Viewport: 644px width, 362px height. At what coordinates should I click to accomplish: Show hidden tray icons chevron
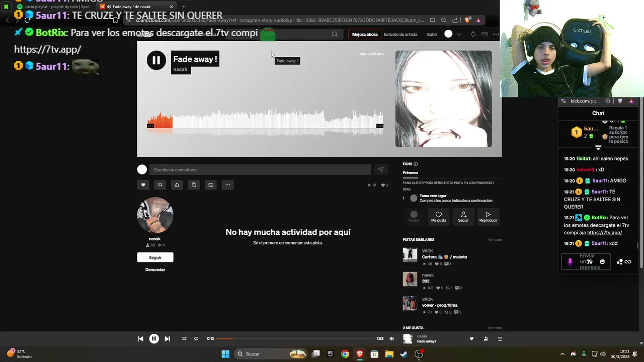click(562, 354)
